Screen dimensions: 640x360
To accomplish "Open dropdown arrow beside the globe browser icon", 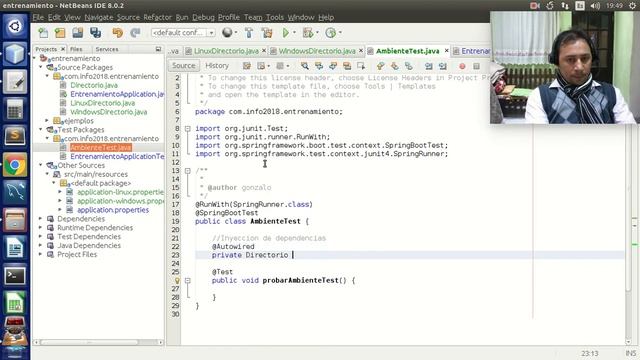I will (236, 33).
